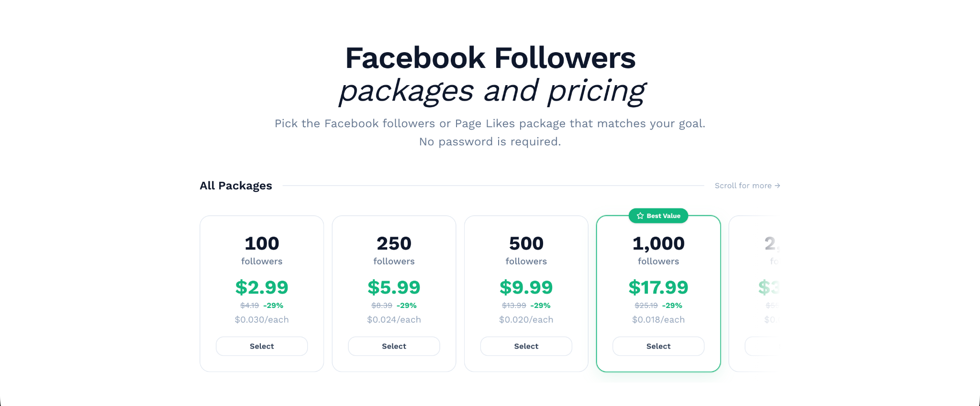Choose Select on the 1,000 followers package
This screenshot has width=980, height=406.
click(x=658, y=346)
